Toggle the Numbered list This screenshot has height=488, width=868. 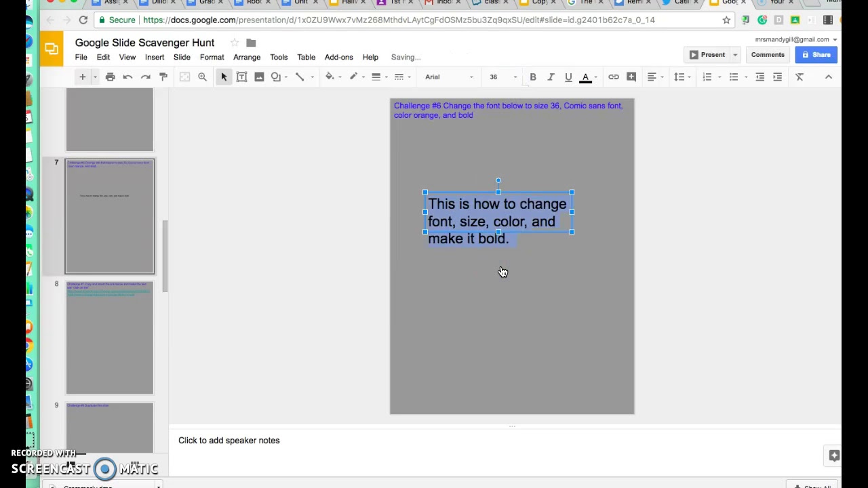[x=707, y=77]
